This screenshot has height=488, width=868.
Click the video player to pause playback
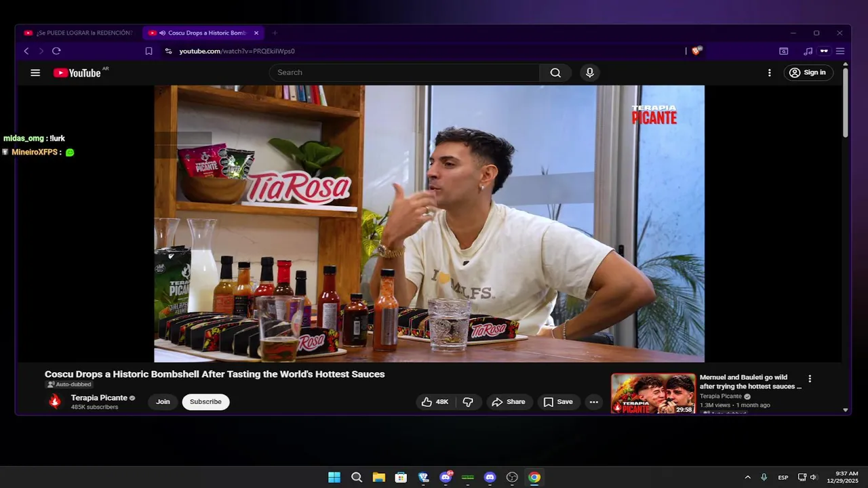[x=429, y=224]
